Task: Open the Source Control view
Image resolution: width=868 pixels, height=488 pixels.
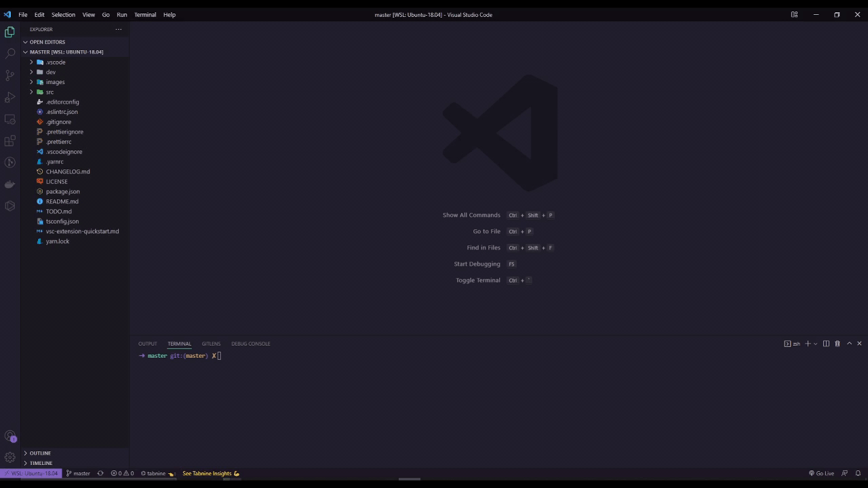Action: click(9, 75)
